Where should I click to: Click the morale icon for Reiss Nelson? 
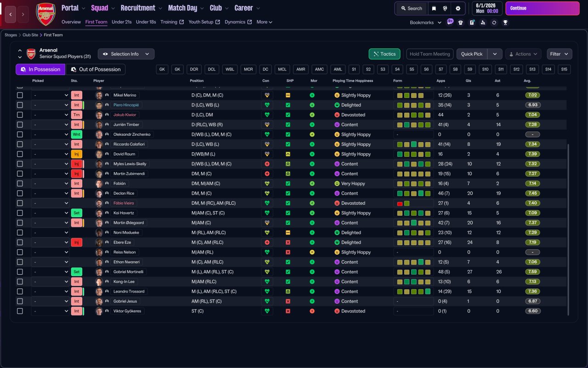312,252
